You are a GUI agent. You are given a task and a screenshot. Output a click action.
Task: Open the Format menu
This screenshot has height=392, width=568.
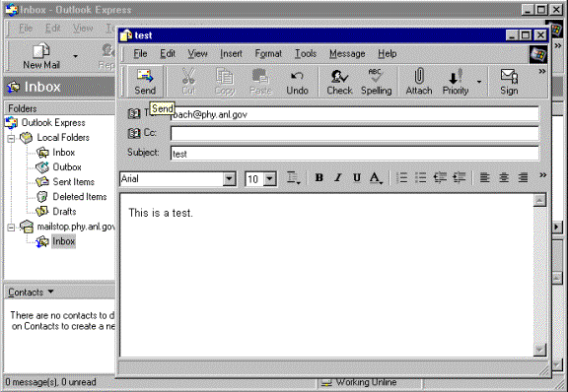pos(268,53)
